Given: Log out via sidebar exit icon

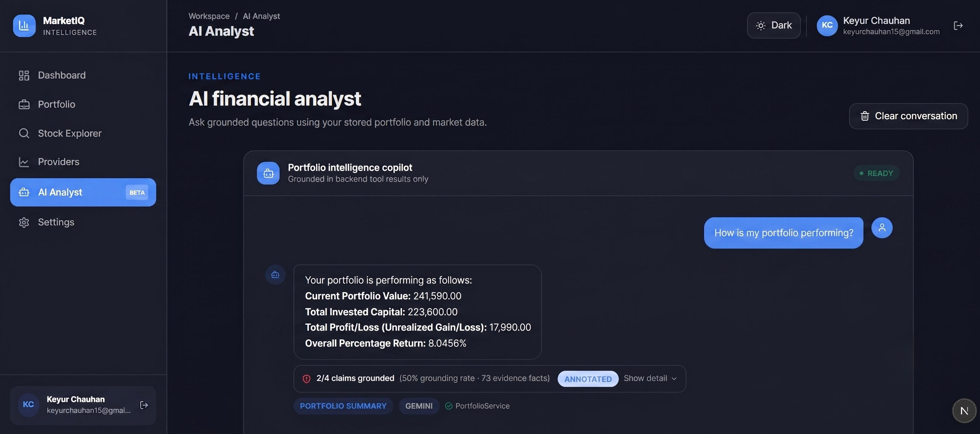Looking at the screenshot, I should 144,405.
